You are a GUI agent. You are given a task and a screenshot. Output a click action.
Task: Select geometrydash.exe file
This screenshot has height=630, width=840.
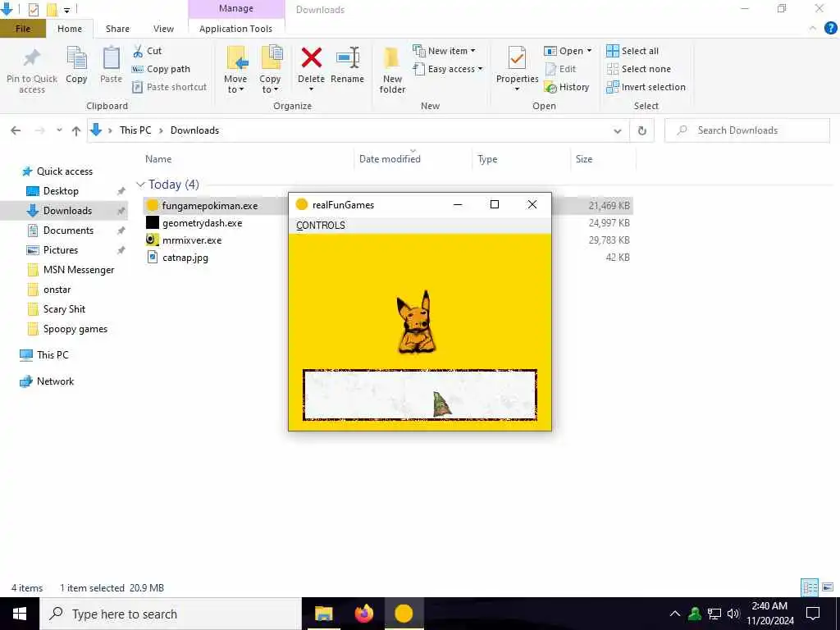tap(202, 223)
